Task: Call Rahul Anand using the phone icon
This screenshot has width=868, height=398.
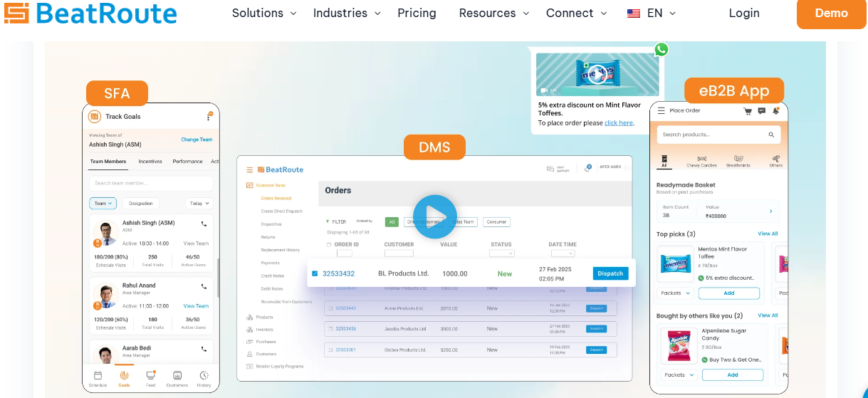Action: point(204,286)
